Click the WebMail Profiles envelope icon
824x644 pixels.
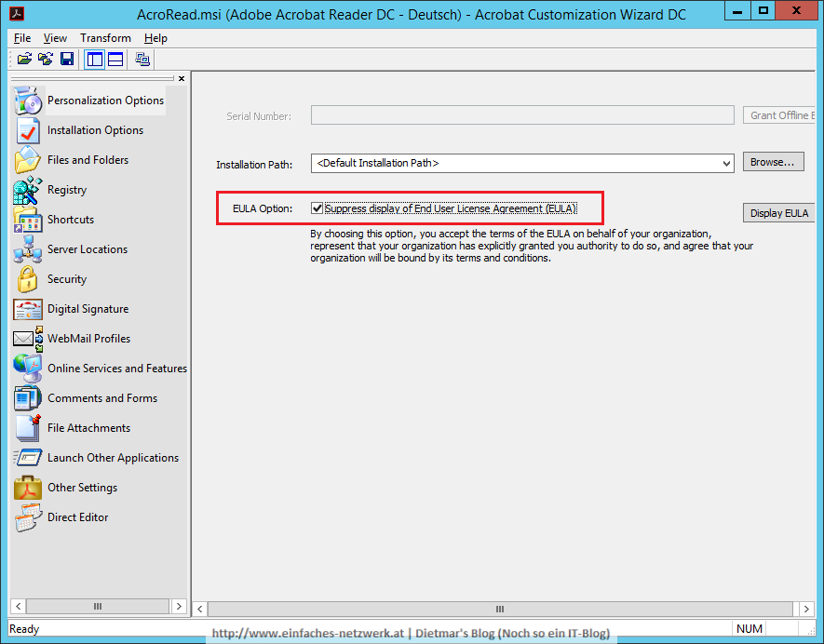(x=28, y=339)
